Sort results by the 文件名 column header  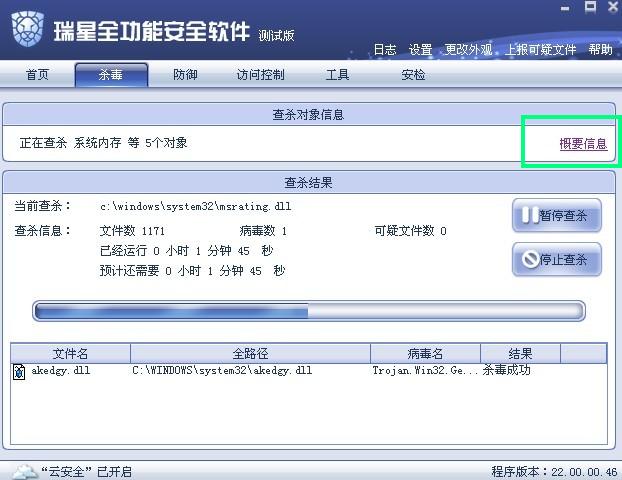tap(70, 353)
